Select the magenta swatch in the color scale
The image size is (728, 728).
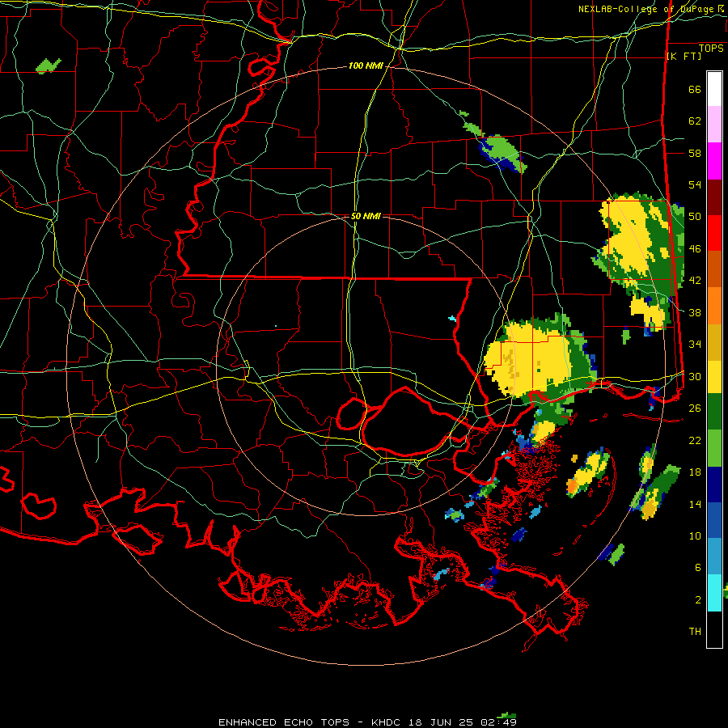pos(714,161)
